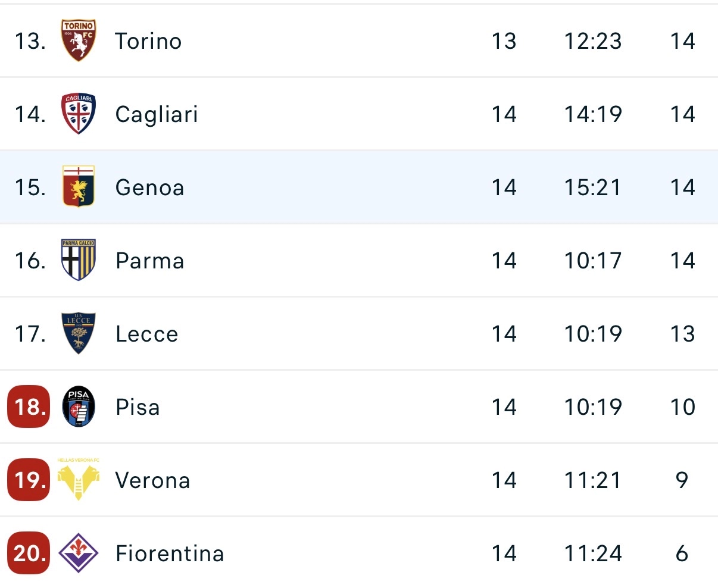The height and width of the screenshot is (588, 718).
Task: Select the highlighted Genoa team name
Action: (x=149, y=187)
